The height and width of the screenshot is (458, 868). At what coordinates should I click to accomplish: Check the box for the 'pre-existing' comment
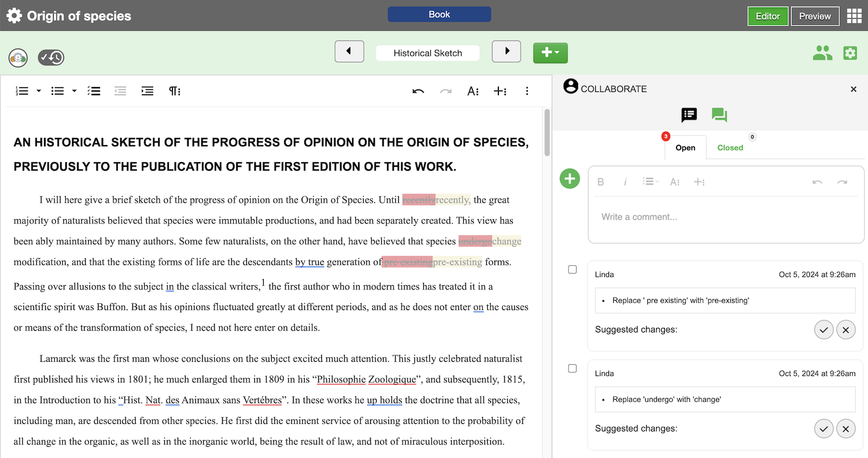click(572, 270)
